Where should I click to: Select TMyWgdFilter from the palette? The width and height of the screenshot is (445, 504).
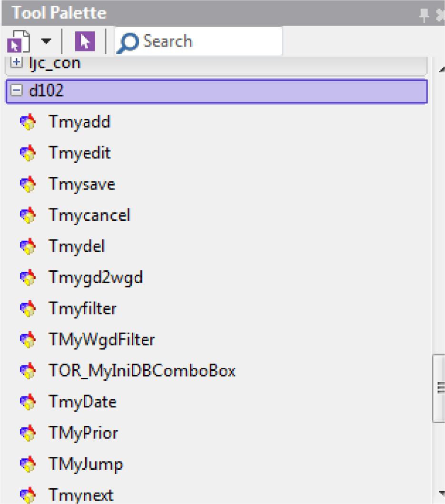pos(101,340)
